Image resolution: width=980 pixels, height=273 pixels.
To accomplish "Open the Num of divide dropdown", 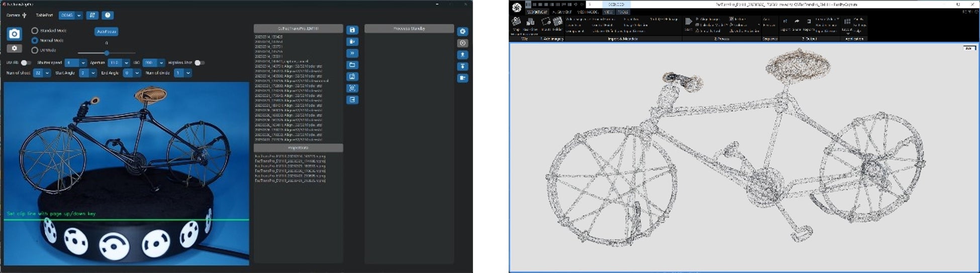I will (x=183, y=73).
